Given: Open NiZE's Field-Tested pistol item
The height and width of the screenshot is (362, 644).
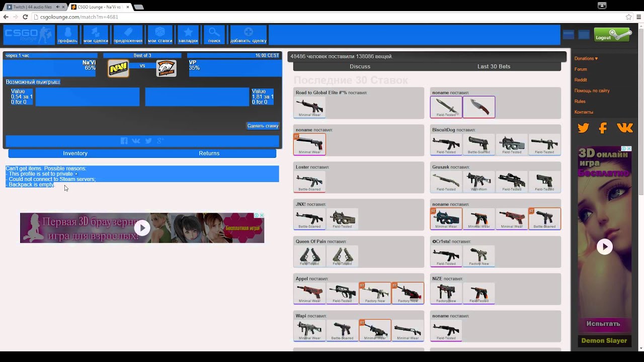Looking at the screenshot, I should pos(478,293).
